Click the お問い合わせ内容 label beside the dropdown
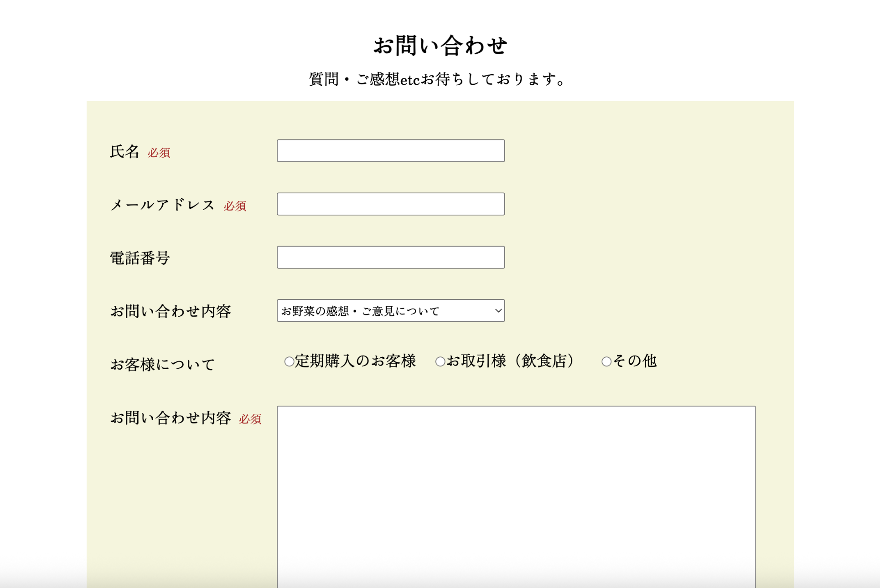Screen dimensions: 880x588 tap(171, 312)
